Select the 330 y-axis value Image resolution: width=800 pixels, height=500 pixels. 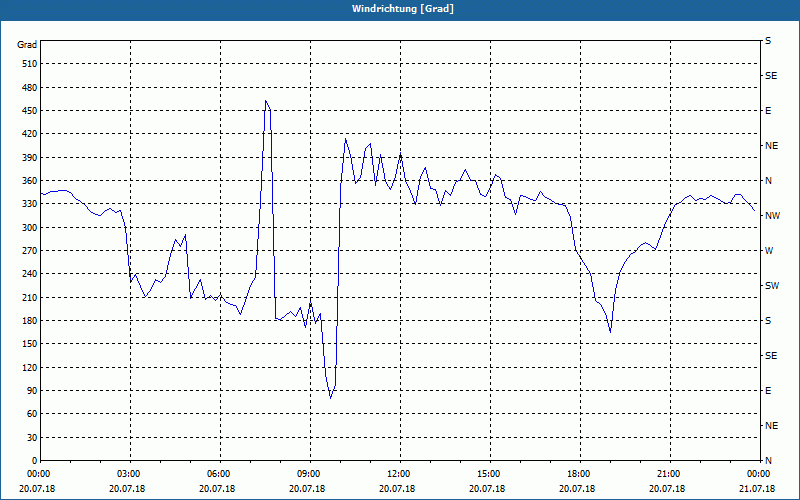tap(30, 204)
